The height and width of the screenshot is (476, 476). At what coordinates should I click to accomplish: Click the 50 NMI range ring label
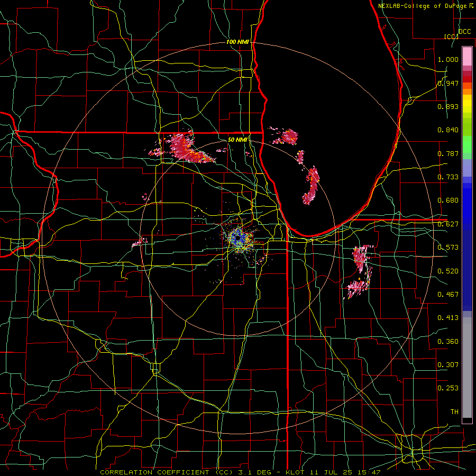(237, 140)
